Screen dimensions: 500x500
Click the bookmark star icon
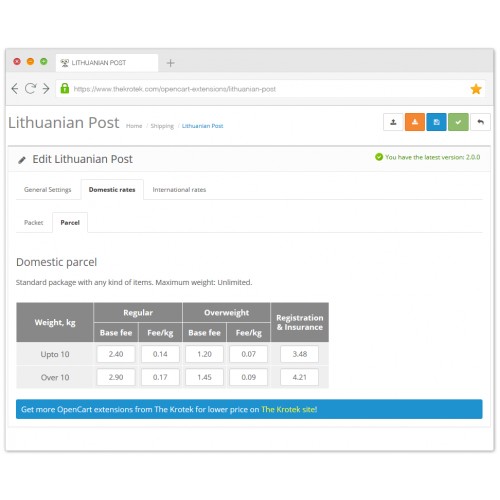[x=476, y=89]
